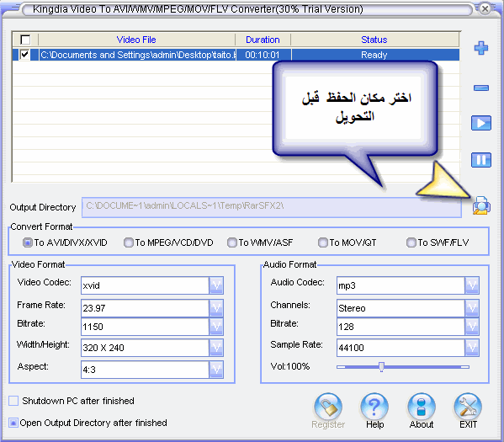Pause conversion with the pause icon
The image size is (504, 442).
pos(480,160)
